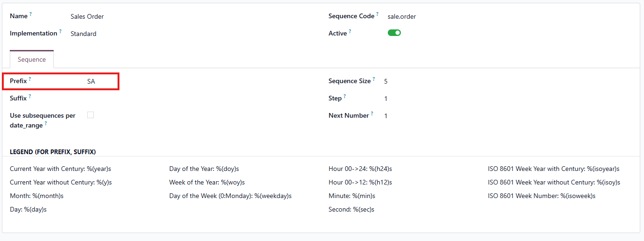
Task: Click the date_range help question mark
Action: pos(46,124)
